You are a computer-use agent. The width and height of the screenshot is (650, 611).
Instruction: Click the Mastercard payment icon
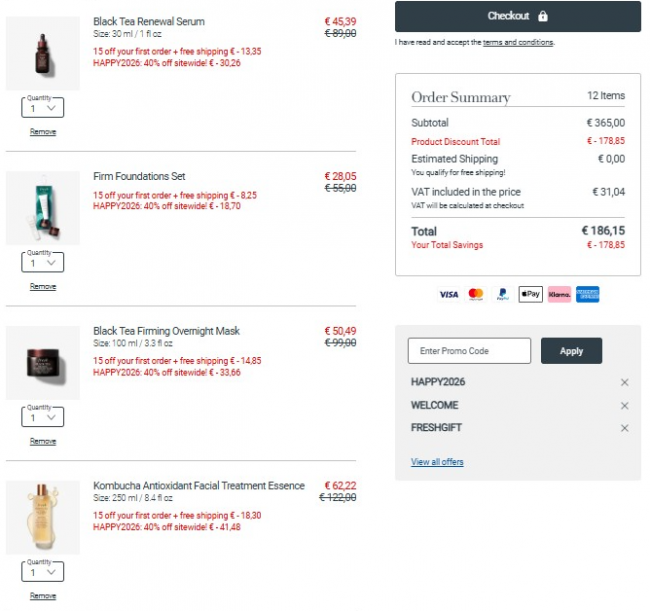click(x=476, y=294)
